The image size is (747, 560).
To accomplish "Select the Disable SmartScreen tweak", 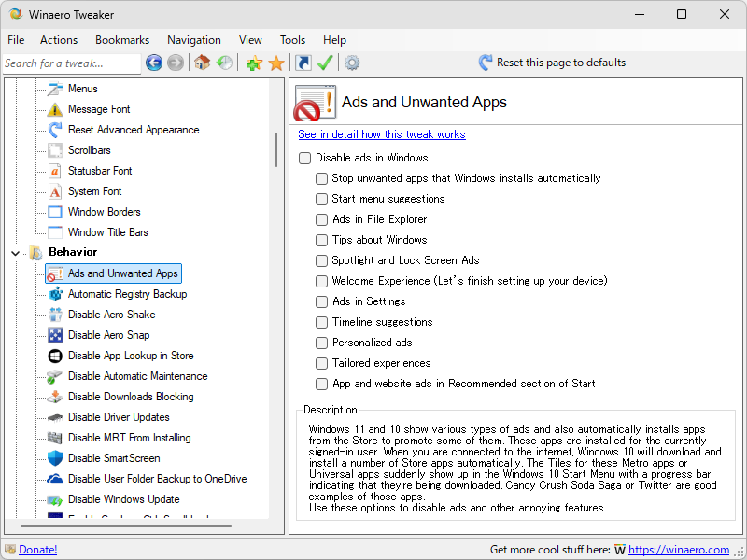I will pos(114,457).
